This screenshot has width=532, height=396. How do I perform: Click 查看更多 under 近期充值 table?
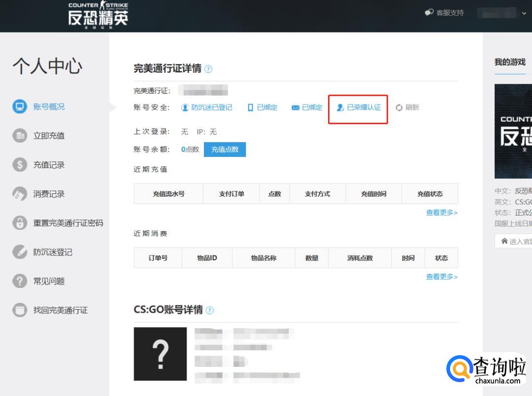[x=442, y=213]
